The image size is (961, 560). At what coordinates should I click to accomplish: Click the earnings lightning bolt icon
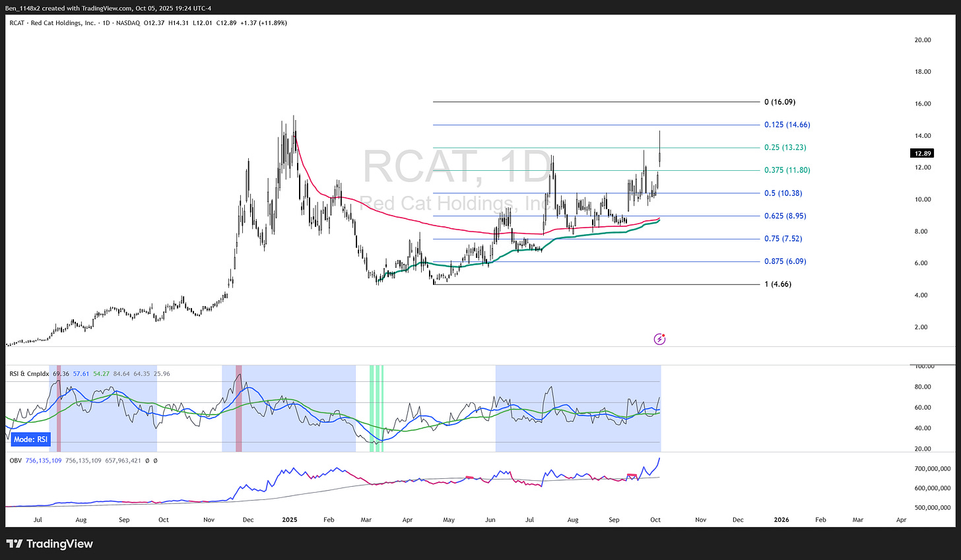point(659,339)
